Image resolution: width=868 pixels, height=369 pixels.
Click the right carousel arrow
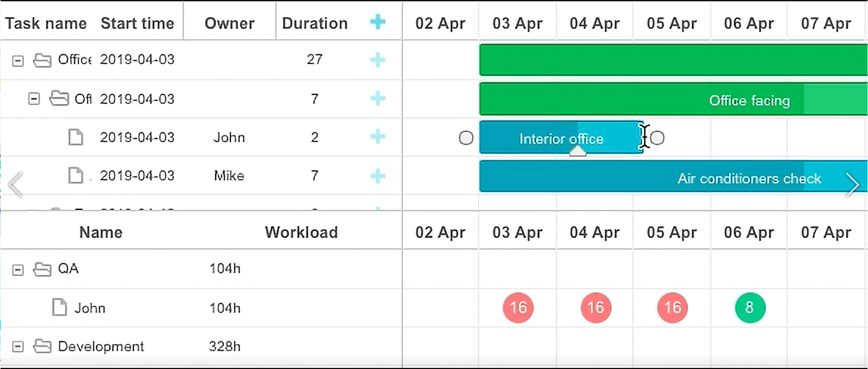[852, 185]
